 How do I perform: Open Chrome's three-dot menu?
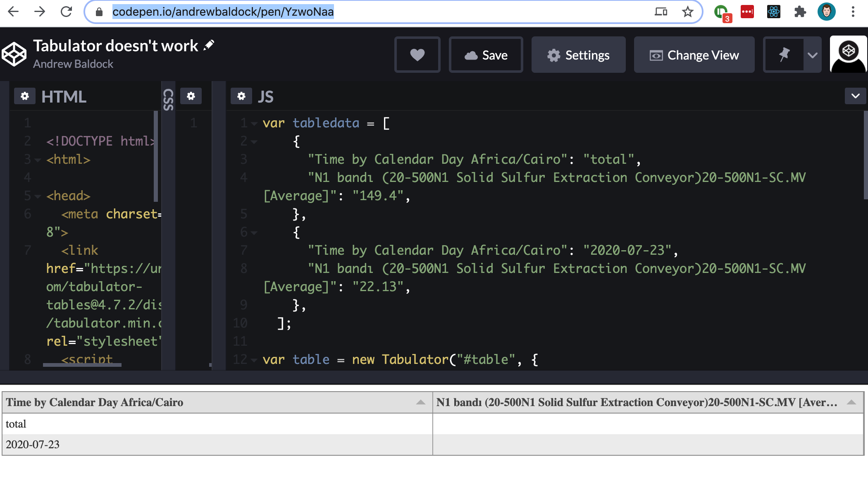(853, 12)
